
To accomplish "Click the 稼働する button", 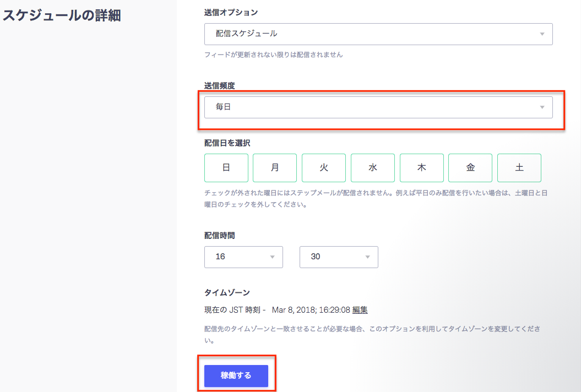I will coord(236,375).
